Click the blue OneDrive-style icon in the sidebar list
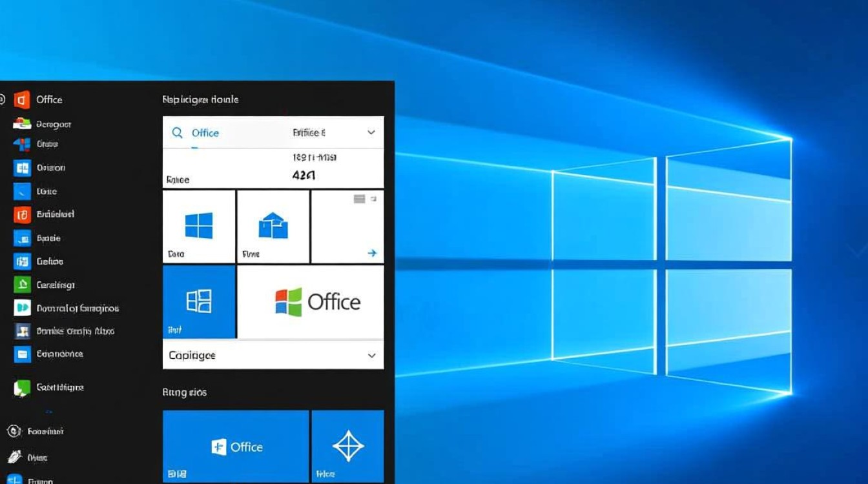 (x=21, y=191)
